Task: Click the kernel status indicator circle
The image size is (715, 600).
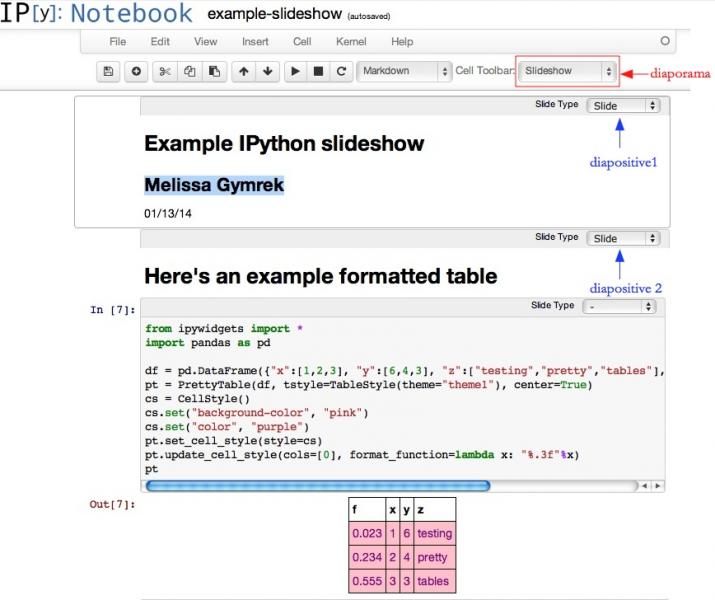Action: [x=665, y=42]
